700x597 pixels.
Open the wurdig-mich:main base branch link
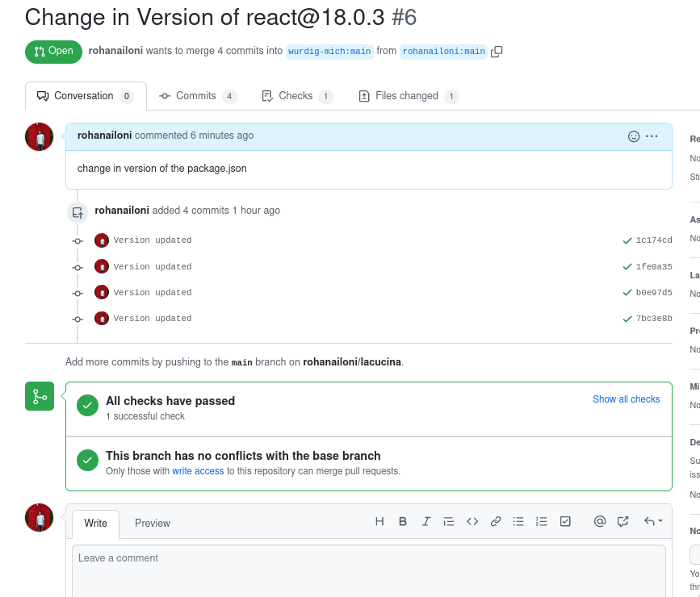coord(329,52)
